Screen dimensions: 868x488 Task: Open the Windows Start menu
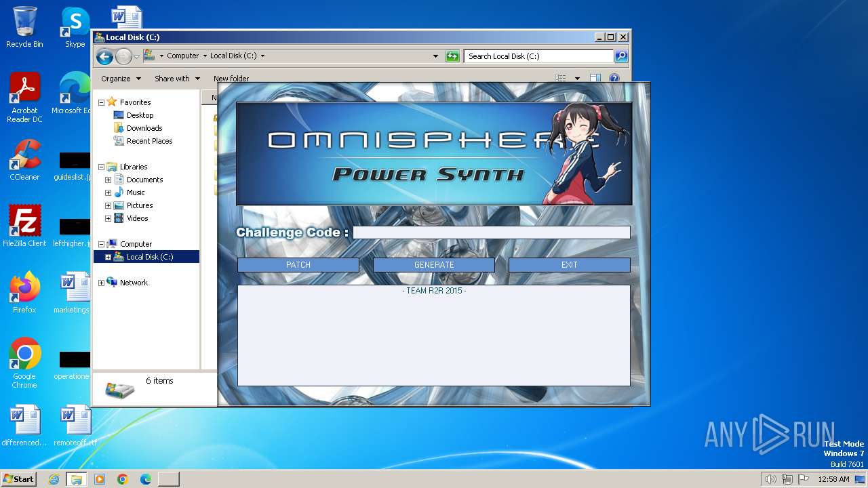18,479
